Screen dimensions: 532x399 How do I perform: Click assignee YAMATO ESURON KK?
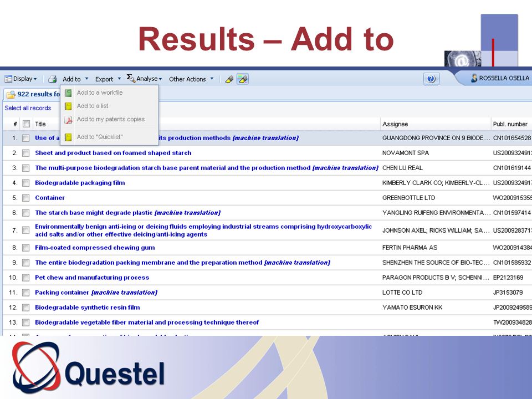pyautogui.click(x=412, y=308)
